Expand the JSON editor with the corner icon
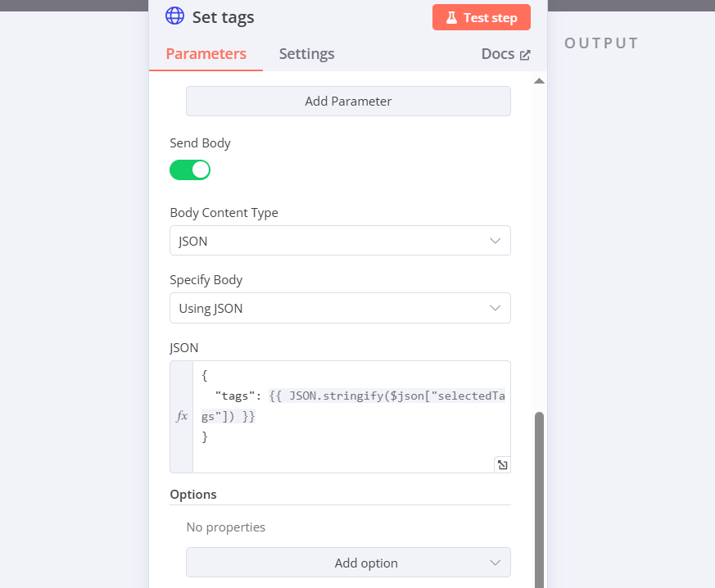This screenshot has width=715, height=588. click(x=503, y=464)
